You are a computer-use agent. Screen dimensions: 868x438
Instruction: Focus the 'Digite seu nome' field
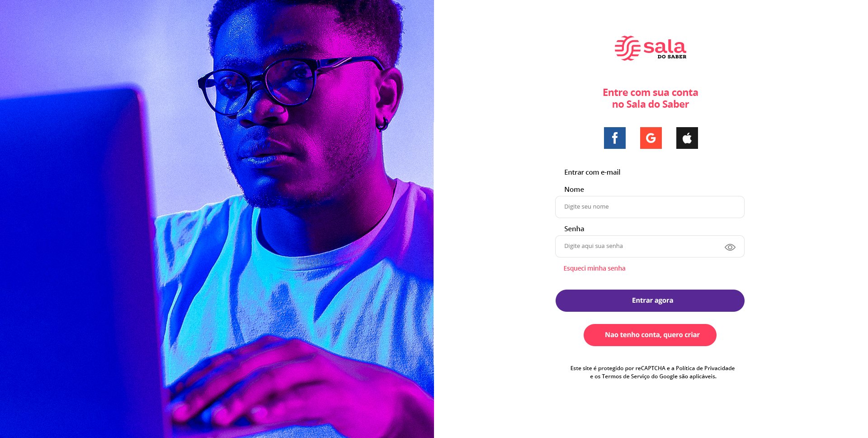point(650,207)
